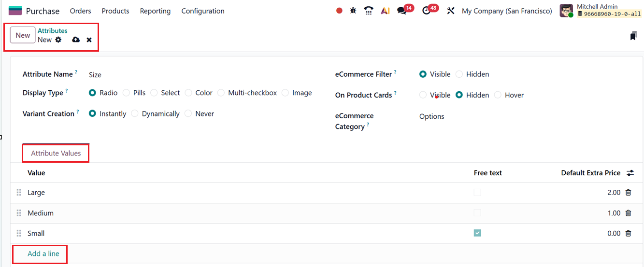644x267 pixels.
Task: Delete the Large attribute value row
Action: click(628, 193)
